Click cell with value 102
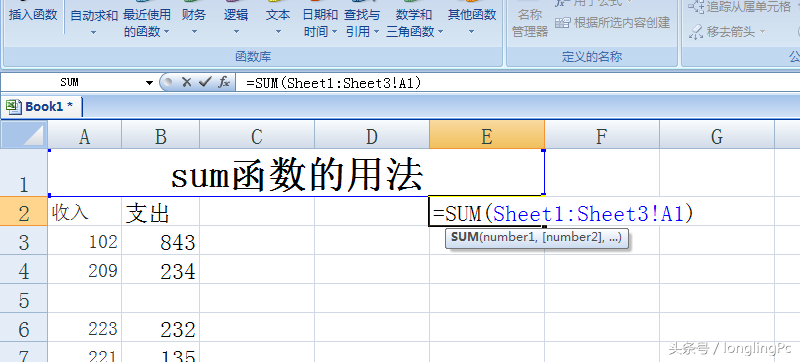The width and height of the screenshot is (800, 362). (85, 241)
